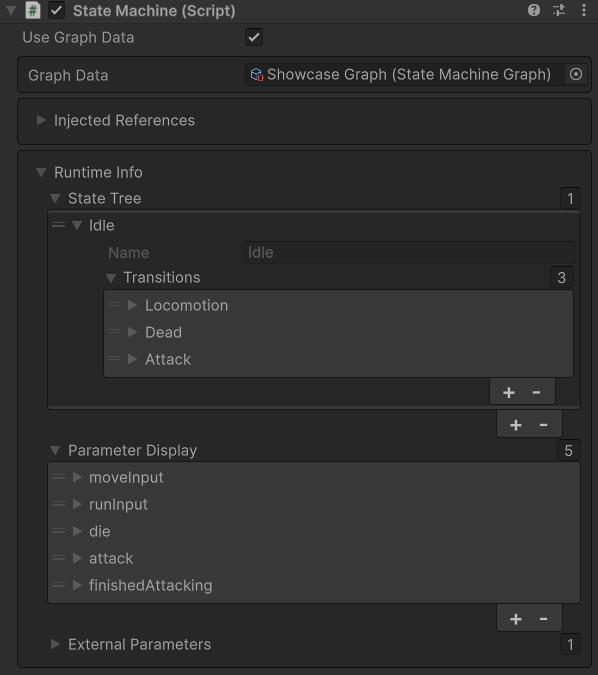Grab the runInput row drag handle

click(58, 504)
